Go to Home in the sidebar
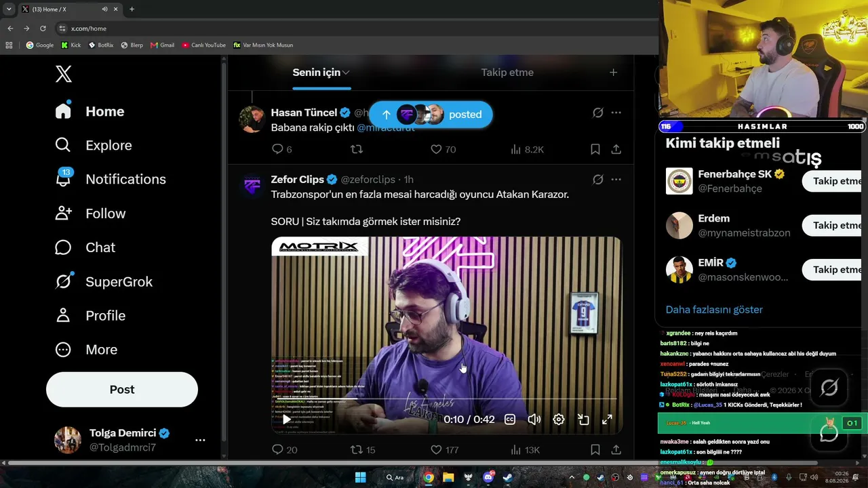This screenshot has width=868, height=488. coord(90,112)
